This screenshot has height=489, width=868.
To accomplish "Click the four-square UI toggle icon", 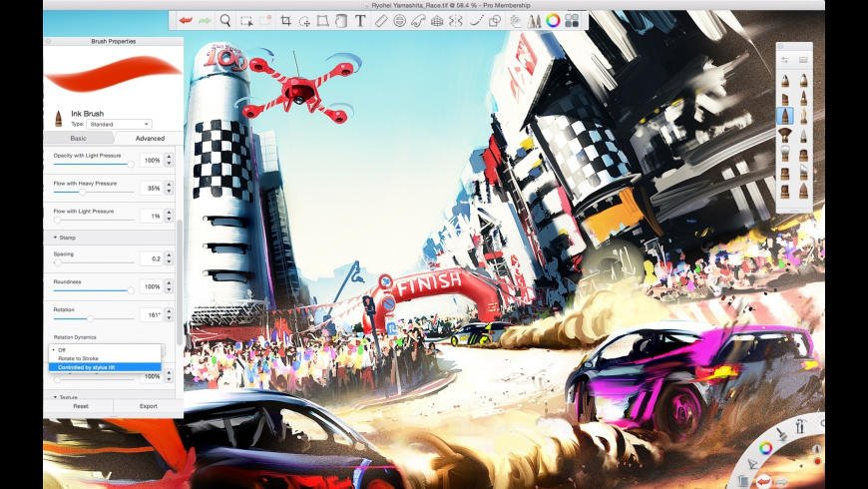I will coord(572,21).
